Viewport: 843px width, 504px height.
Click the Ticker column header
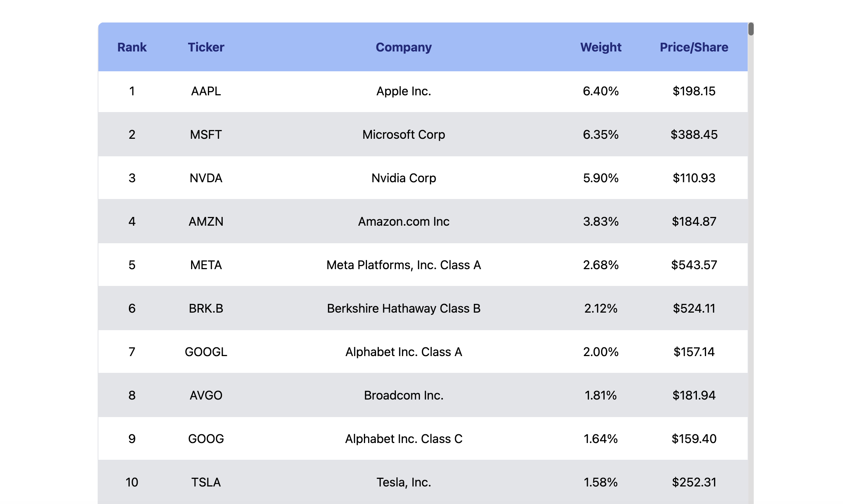pyautogui.click(x=206, y=47)
